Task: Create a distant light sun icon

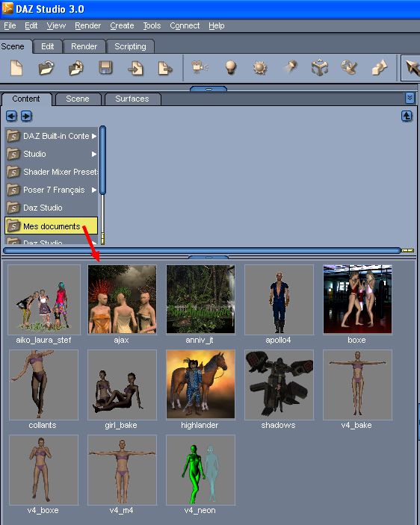Action: click(260, 68)
